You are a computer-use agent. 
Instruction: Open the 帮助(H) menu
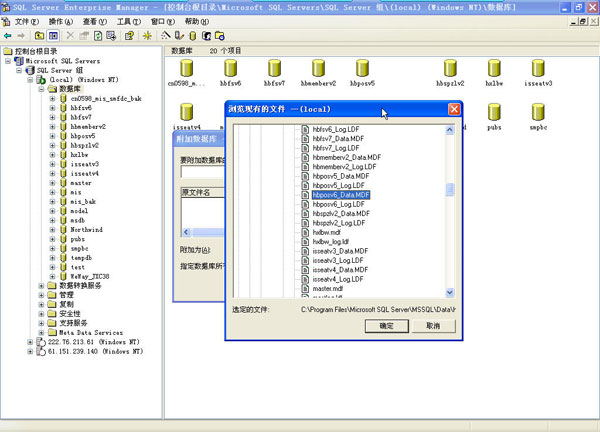tap(197, 22)
